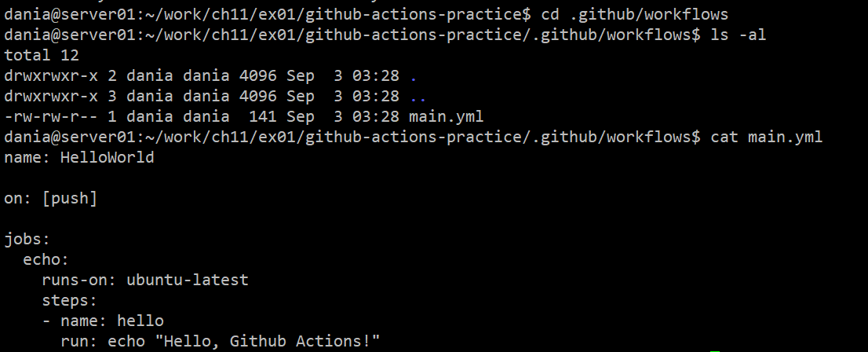Click the single-dot current directory entry
The image size is (868, 352).
414,76
